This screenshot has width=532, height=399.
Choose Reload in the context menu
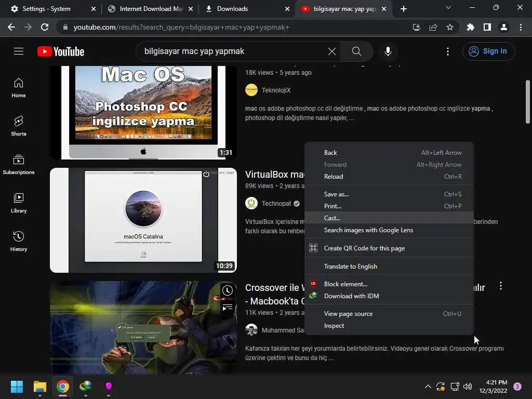tap(389, 177)
